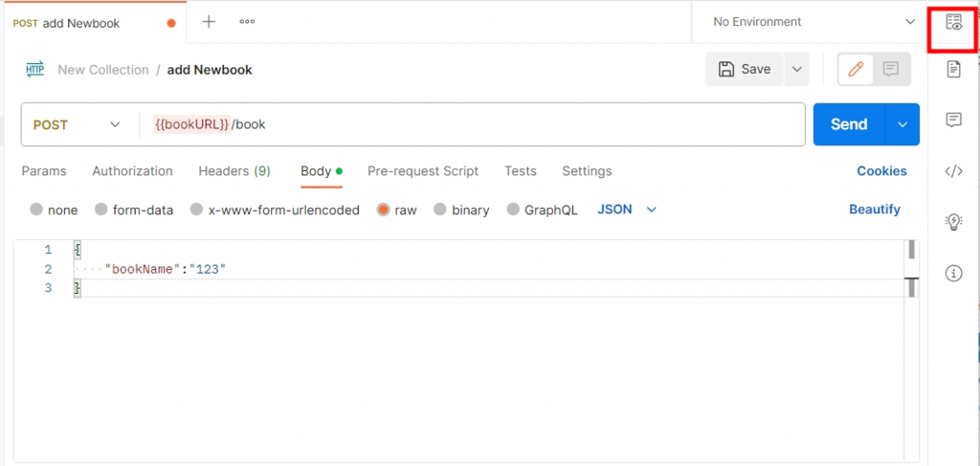Viewport: 980px width, 466px height.
Task: Open the JSON format dropdown
Action: tap(627, 210)
